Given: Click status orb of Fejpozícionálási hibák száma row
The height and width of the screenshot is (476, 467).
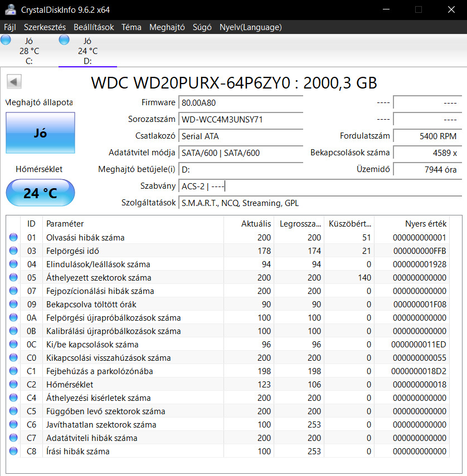Looking at the screenshot, I should (13, 291).
